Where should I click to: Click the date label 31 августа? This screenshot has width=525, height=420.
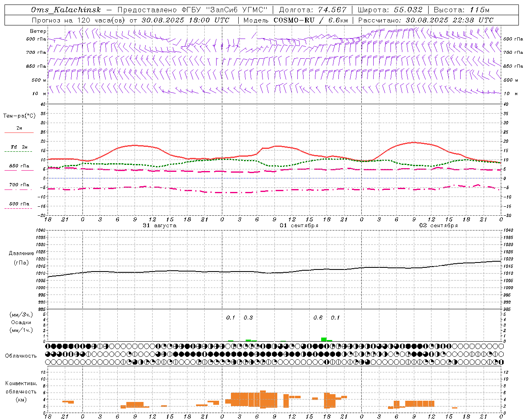(160, 226)
